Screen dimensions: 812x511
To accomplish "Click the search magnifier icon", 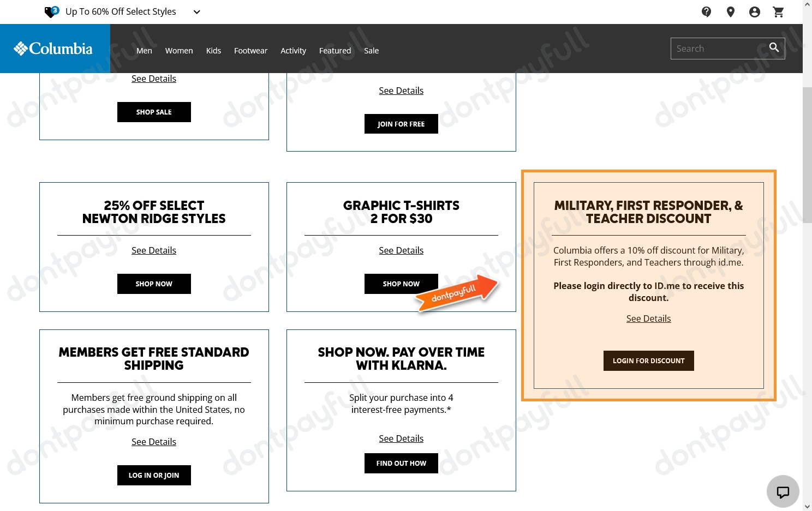I will click(x=774, y=47).
